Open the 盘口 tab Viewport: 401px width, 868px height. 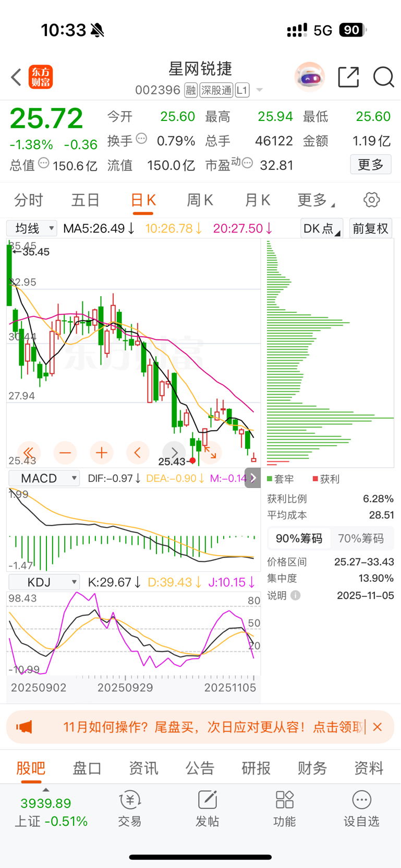tap(87, 768)
